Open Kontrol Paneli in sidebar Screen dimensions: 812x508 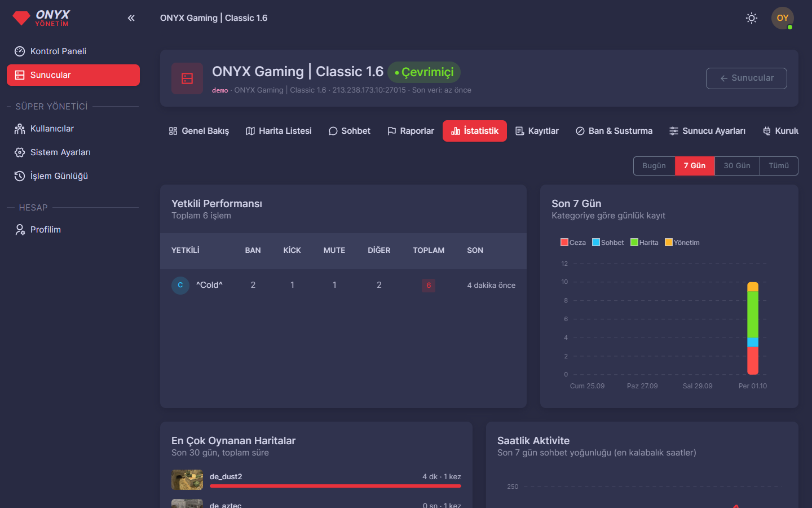coord(73,51)
